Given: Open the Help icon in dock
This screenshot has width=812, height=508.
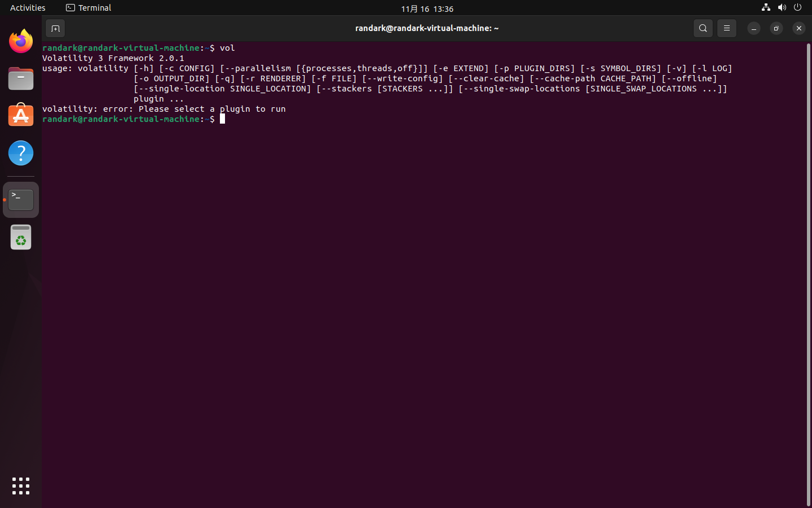Looking at the screenshot, I should point(21,153).
